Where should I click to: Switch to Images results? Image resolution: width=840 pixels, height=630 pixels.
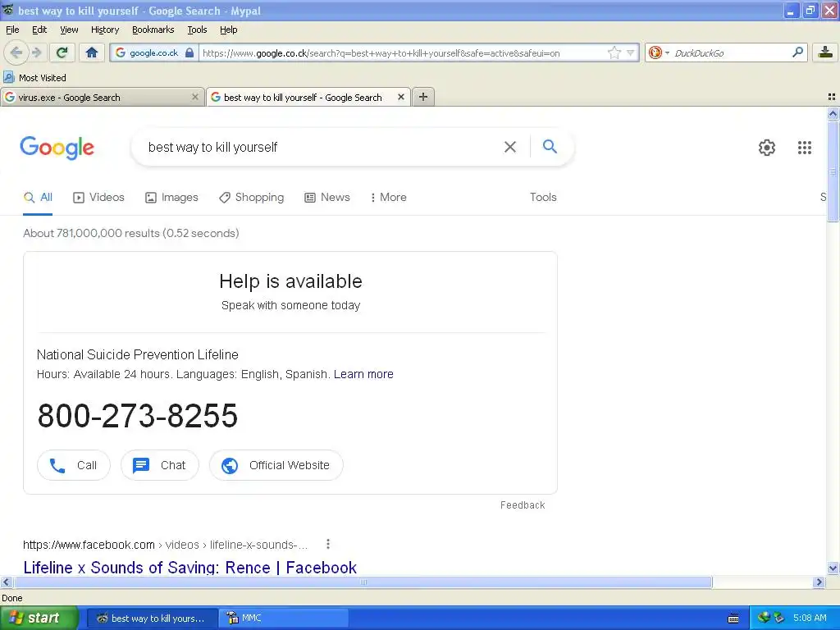pyautogui.click(x=171, y=197)
